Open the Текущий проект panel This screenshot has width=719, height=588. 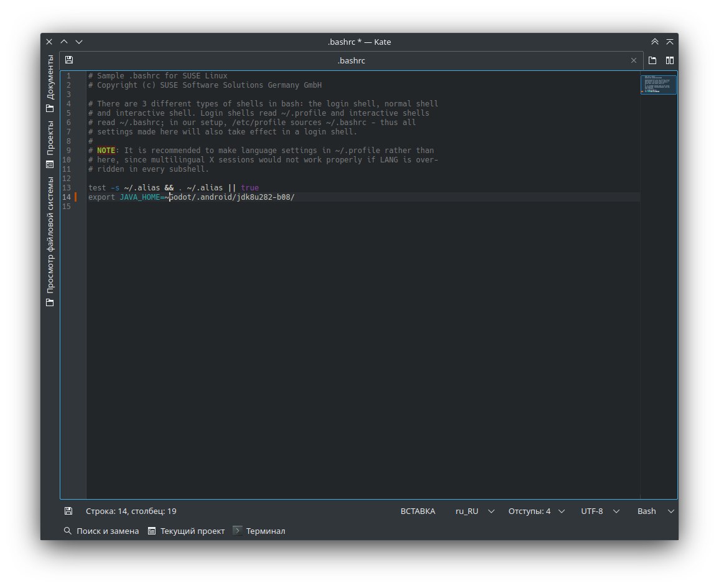186,531
